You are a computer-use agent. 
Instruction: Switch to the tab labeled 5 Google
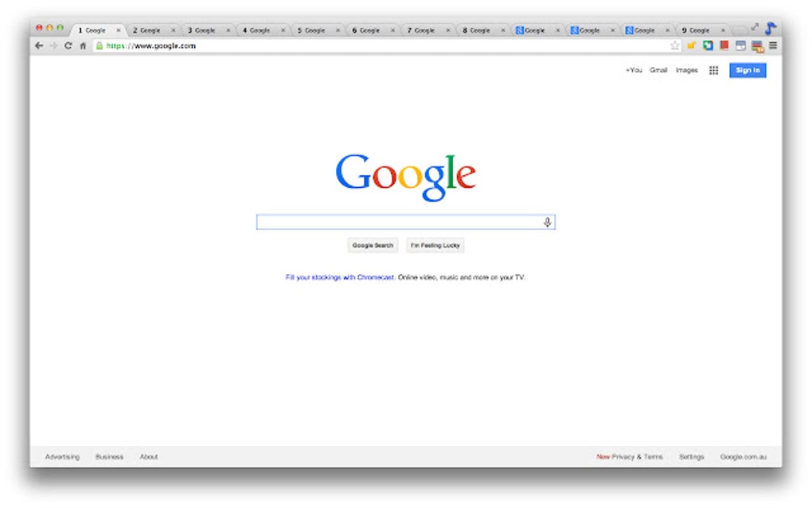click(310, 29)
